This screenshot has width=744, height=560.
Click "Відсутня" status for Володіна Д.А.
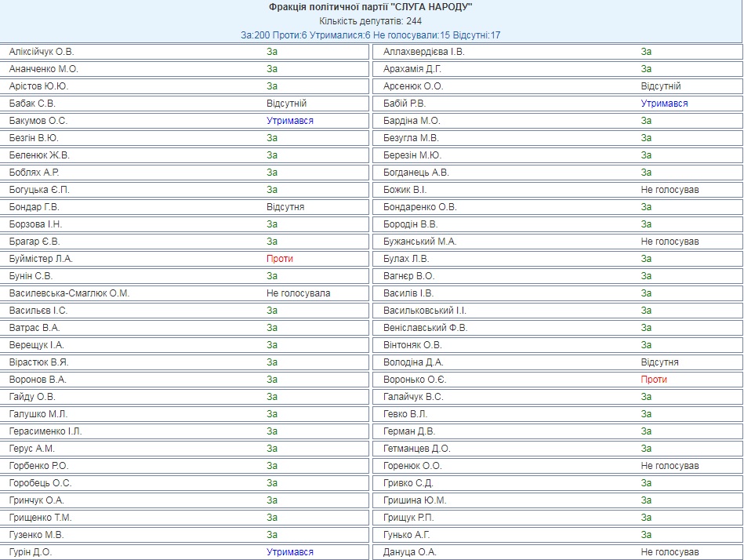tap(659, 362)
